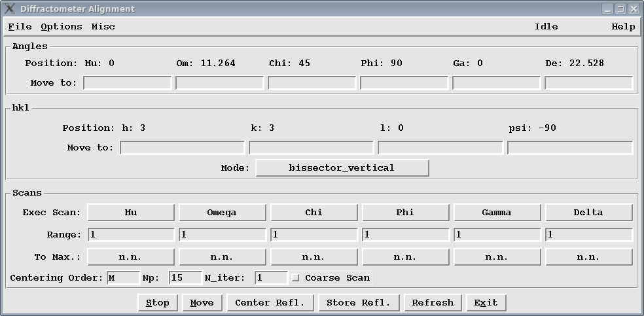The image size is (644, 316).
Task: Execute the Mu scan
Action: coord(131,213)
